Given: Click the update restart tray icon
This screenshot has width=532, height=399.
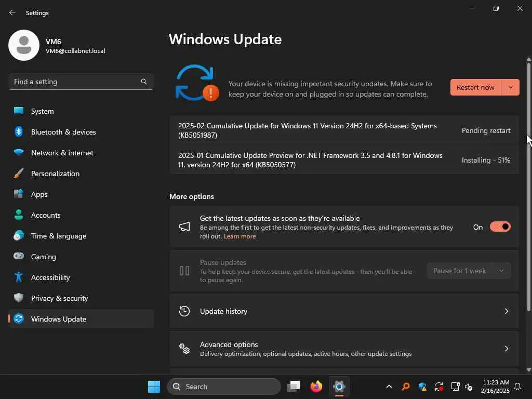Looking at the screenshot, I should click(438, 387).
